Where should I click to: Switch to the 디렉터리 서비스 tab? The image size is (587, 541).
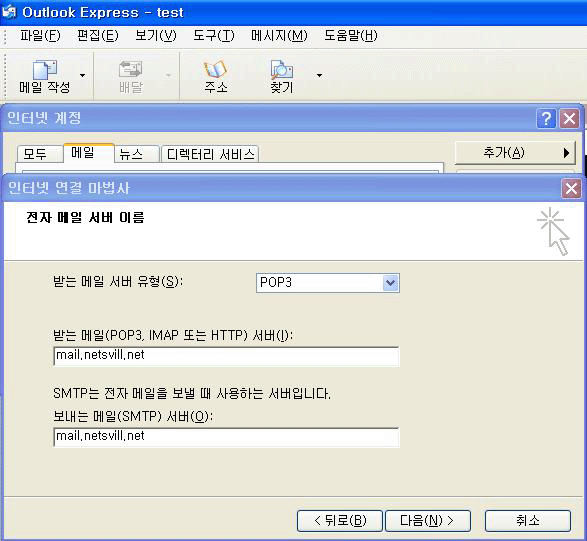(x=210, y=154)
